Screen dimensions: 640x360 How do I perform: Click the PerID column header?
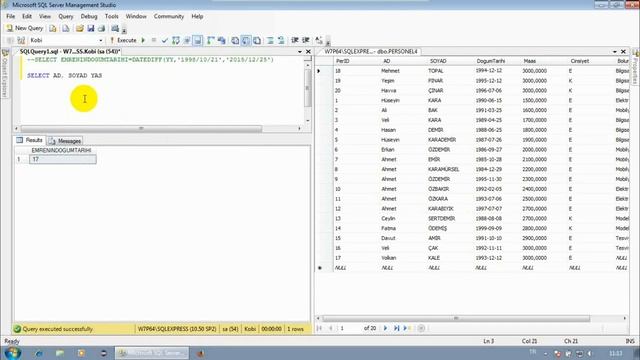pyautogui.click(x=356, y=61)
